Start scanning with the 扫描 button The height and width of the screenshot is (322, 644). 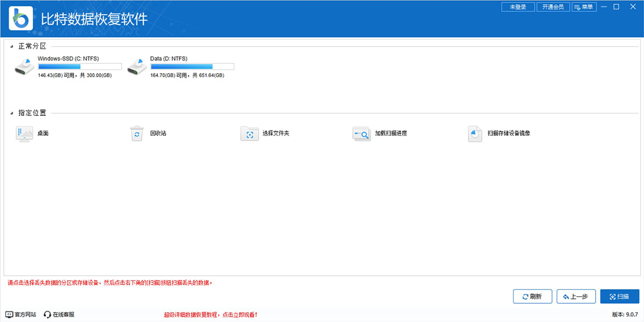tap(620, 297)
